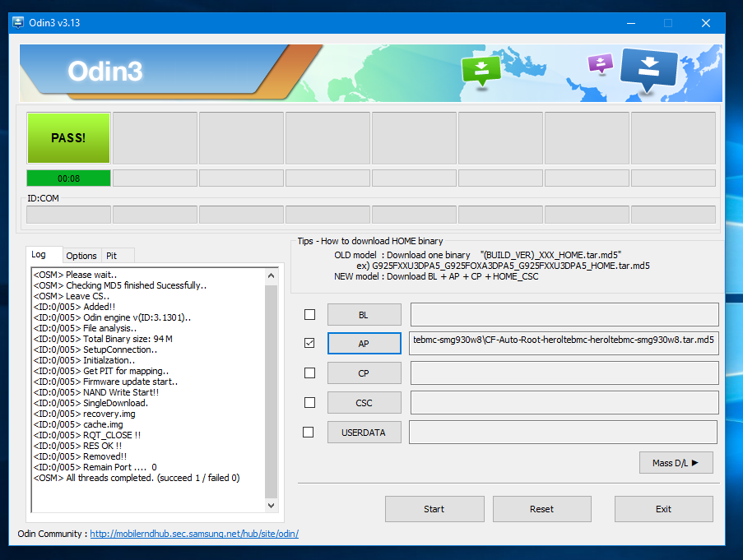The image size is (743, 560).
Task: Click the green download icon in banner
Action: [x=481, y=72]
